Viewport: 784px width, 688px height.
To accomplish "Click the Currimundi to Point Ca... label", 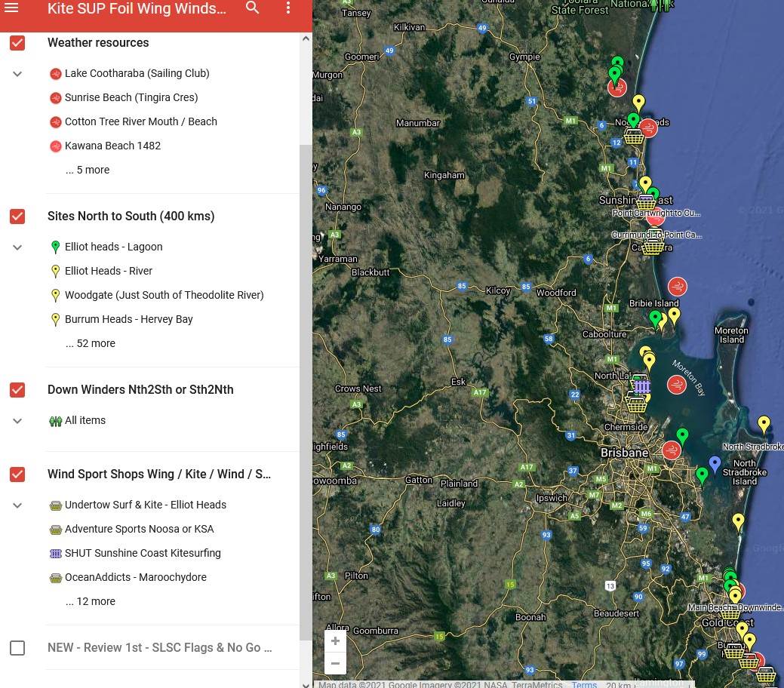I will [656, 235].
